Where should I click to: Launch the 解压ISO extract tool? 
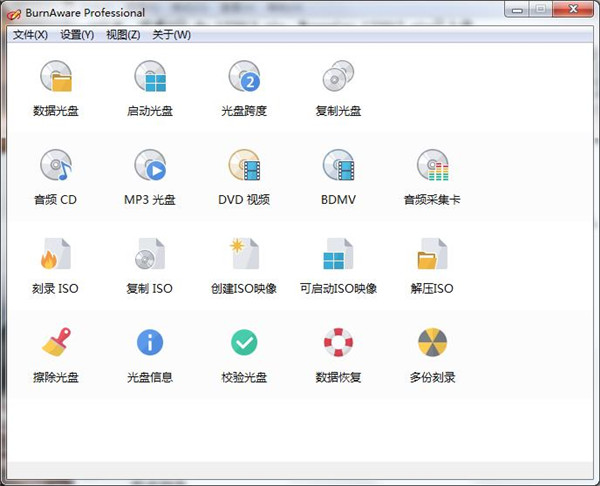432,254
